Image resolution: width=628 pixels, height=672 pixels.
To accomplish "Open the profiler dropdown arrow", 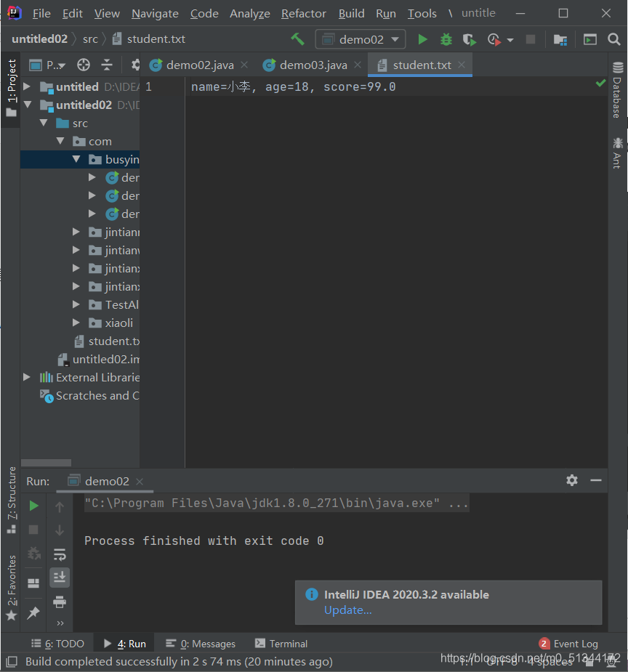I will pos(510,40).
